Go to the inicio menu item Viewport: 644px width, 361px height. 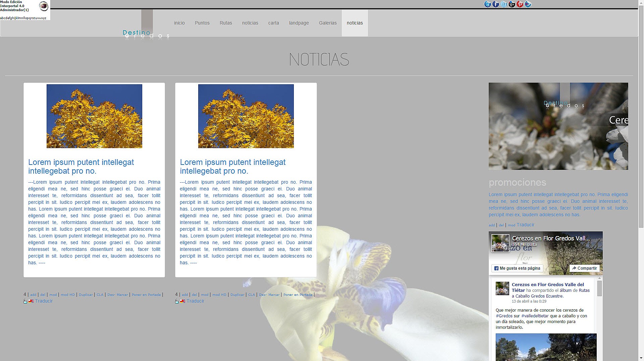179,23
